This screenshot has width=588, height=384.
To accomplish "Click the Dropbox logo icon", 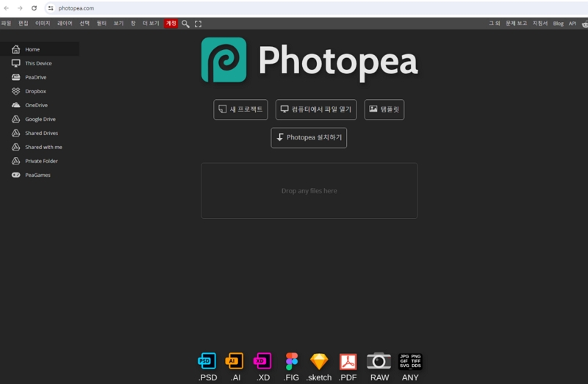I will (15, 91).
